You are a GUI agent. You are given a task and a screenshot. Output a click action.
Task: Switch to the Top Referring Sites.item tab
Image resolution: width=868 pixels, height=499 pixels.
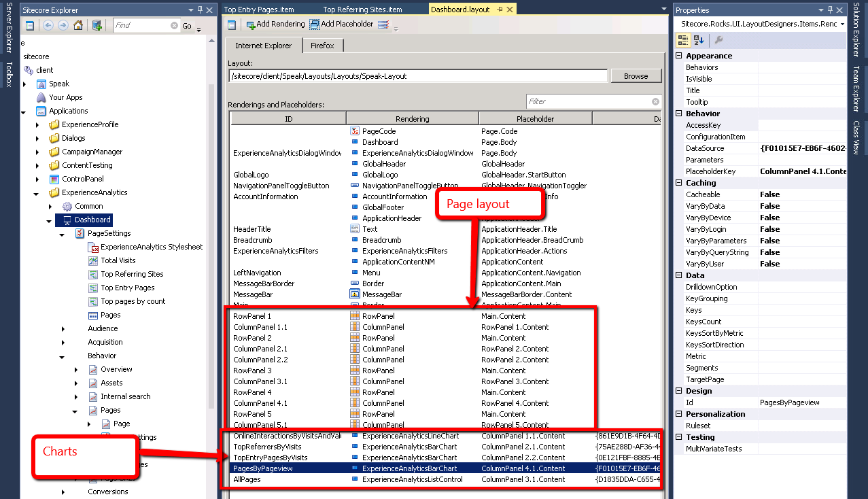click(362, 10)
